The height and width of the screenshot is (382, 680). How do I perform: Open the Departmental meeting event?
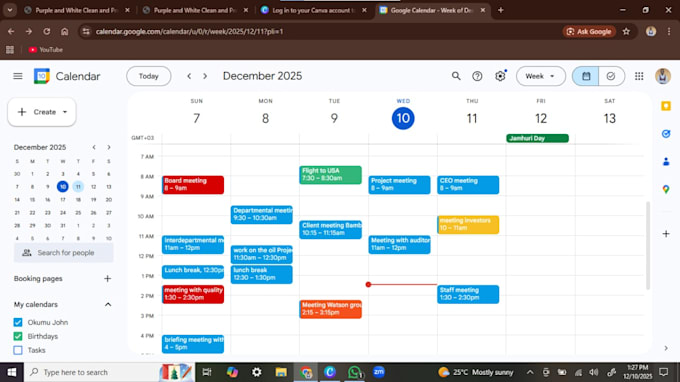(x=262, y=215)
